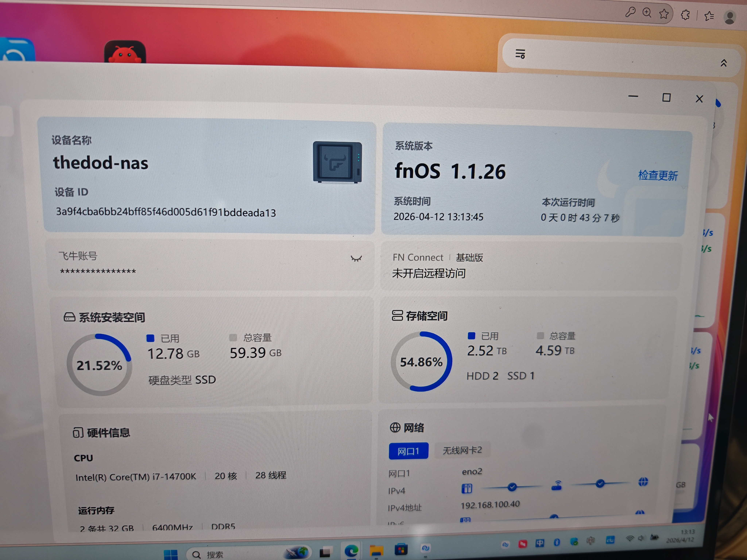
Task: Add page to favorites with star icon
Action: pos(664,14)
